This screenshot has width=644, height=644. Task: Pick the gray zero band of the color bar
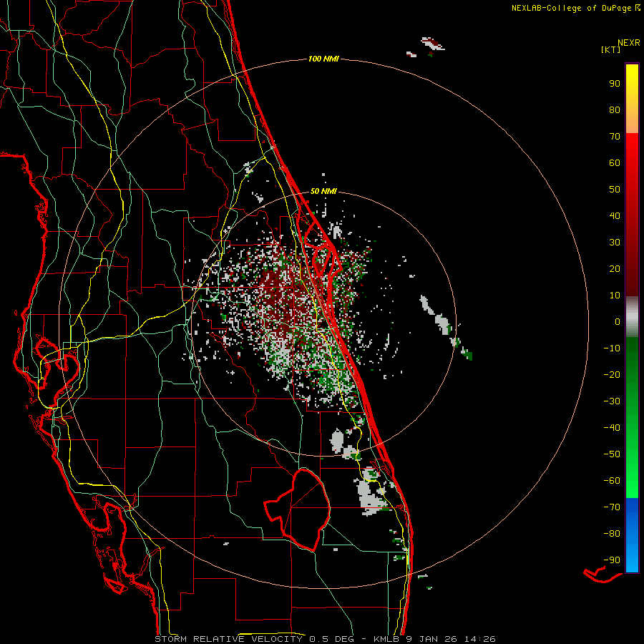(632, 317)
